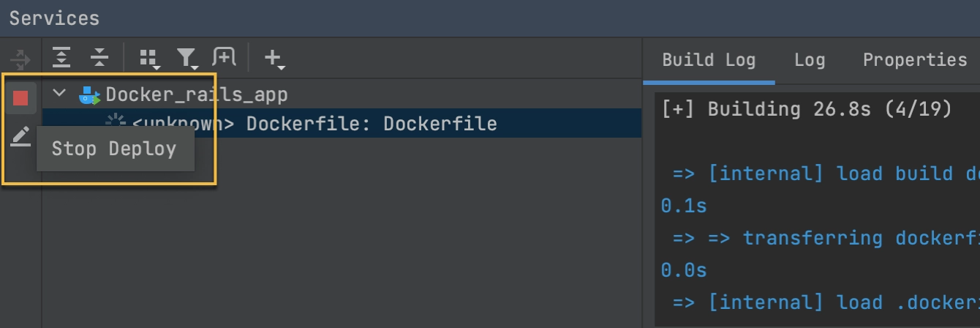The width and height of the screenshot is (980, 328).
Task: Click the Services panel title
Action: 55,18
